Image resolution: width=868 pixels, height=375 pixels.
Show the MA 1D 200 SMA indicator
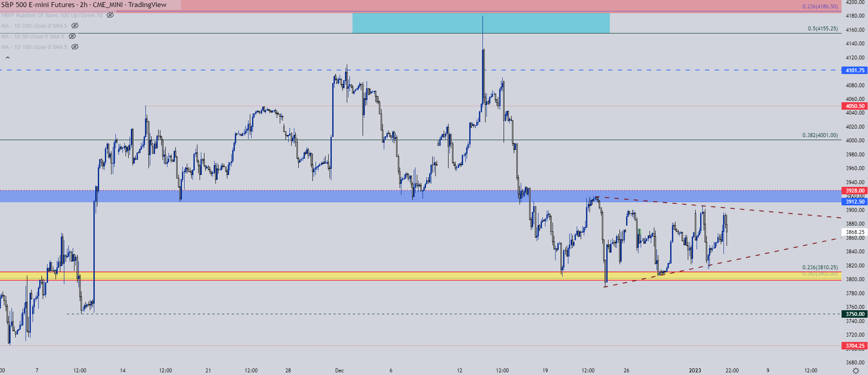point(75,26)
